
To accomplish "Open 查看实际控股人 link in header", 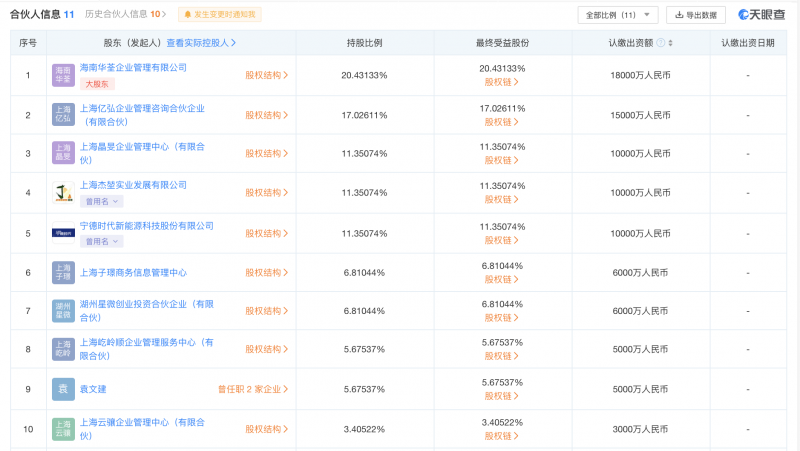I will (x=201, y=43).
